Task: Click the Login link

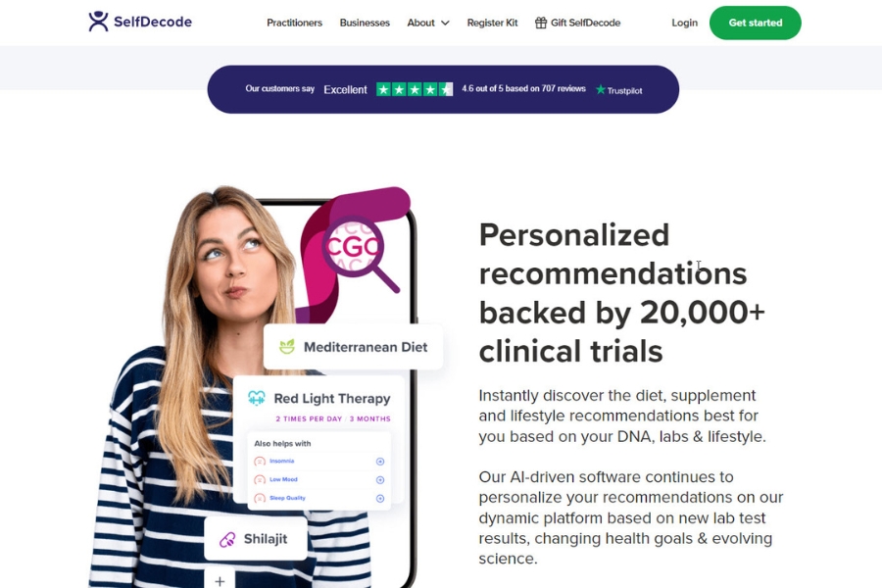Action: point(685,23)
